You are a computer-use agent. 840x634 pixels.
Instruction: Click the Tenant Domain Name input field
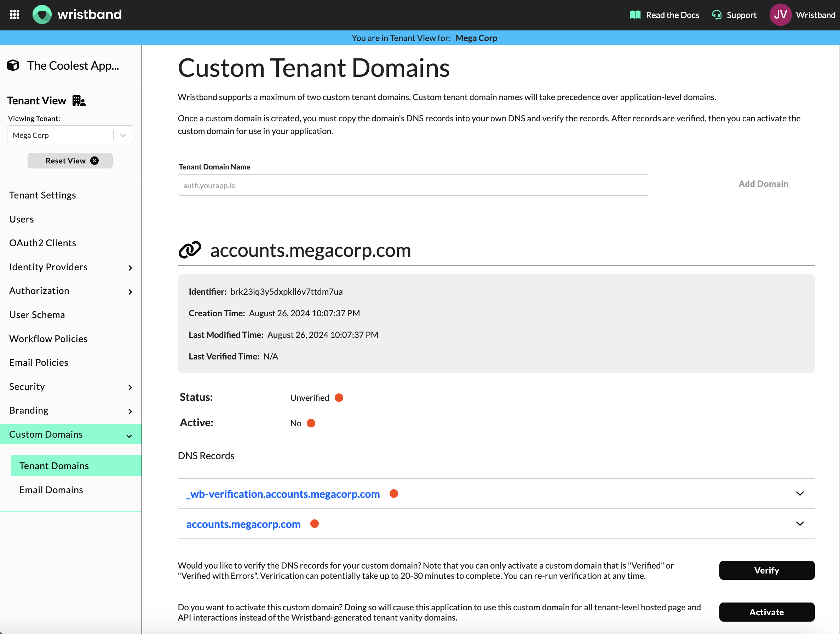(412, 184)
